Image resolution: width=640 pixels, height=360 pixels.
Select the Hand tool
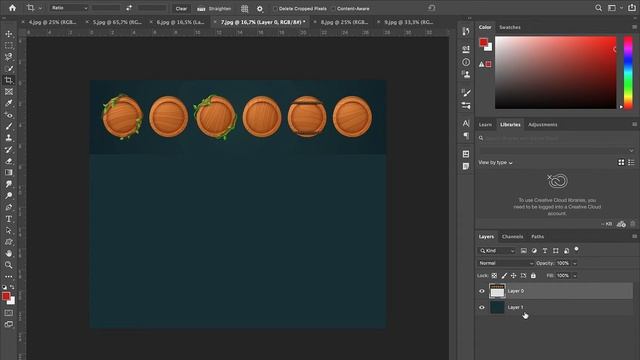pyautogui.click(x=9, y=253)
